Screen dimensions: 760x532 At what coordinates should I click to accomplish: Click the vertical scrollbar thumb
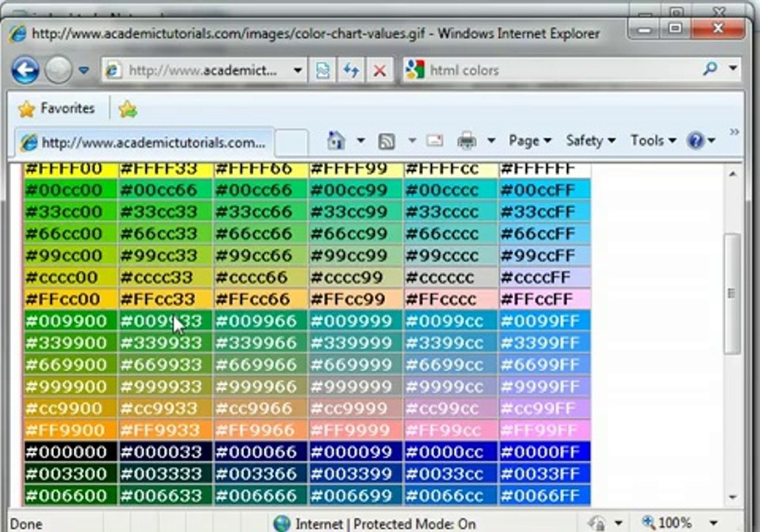tap(732, 293)
